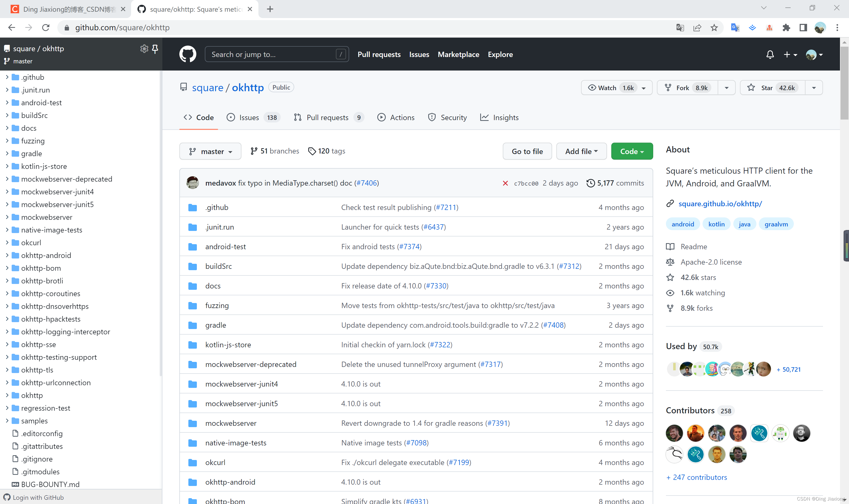Screen dimensions: 849x504
Task: Open the square.github.io/okhttp/ website link
Action: (x=720, y=203)
